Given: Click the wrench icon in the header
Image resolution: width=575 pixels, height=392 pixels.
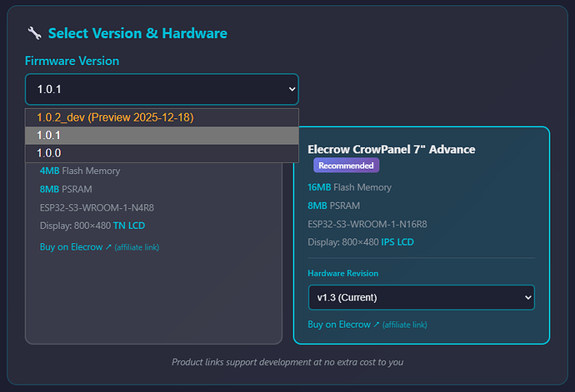Looking at the screenshot, I should click(34, 33).
